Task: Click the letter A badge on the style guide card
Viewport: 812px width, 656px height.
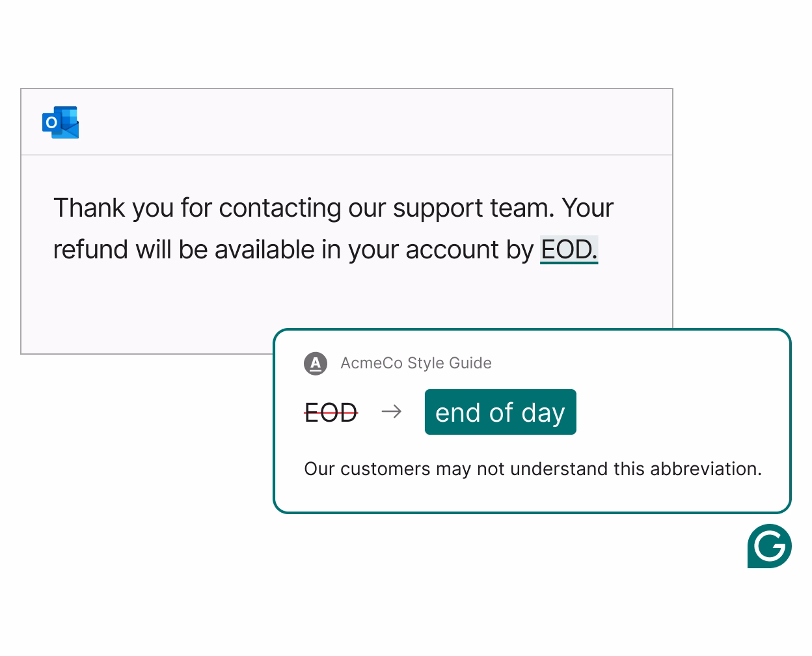Action: [316, 364]
